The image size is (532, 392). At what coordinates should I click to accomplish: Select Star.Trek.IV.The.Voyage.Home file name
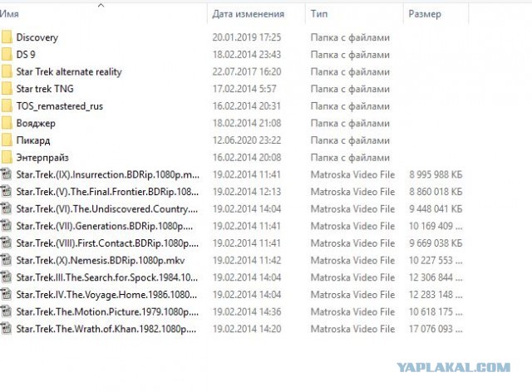106,295
